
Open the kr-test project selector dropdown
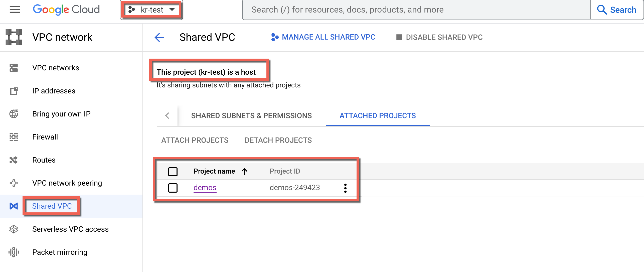(151, 10)
